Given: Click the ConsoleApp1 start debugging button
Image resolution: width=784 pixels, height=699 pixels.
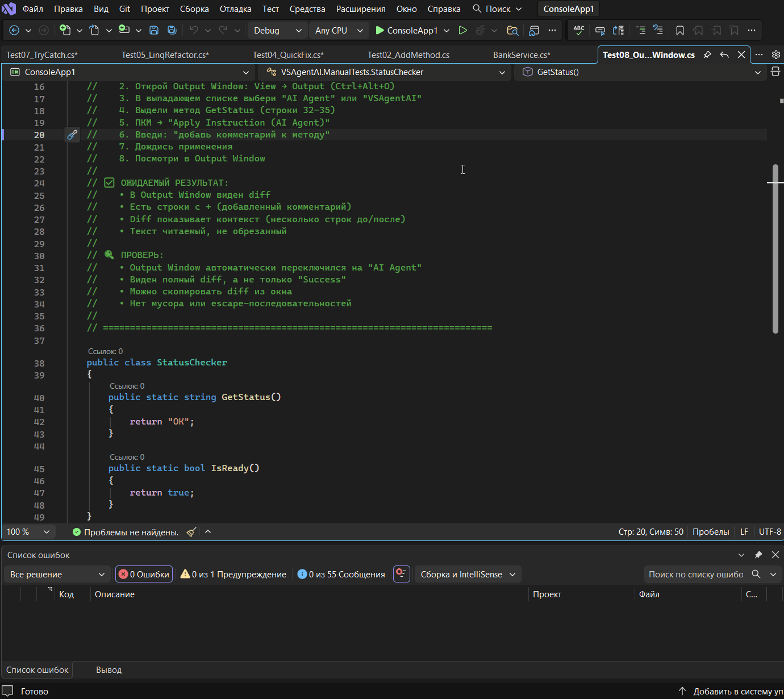Looking at the screenshot, I should [406, 31].
